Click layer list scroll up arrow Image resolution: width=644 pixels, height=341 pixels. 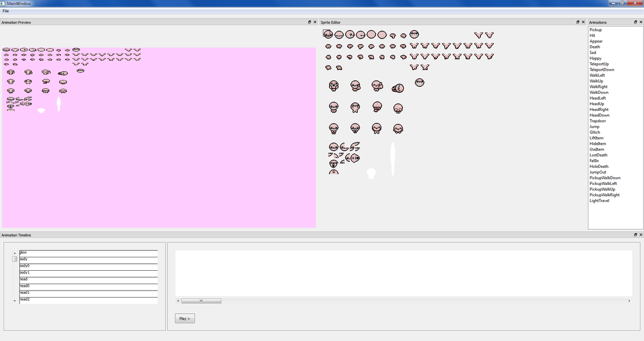click(14, 254)
